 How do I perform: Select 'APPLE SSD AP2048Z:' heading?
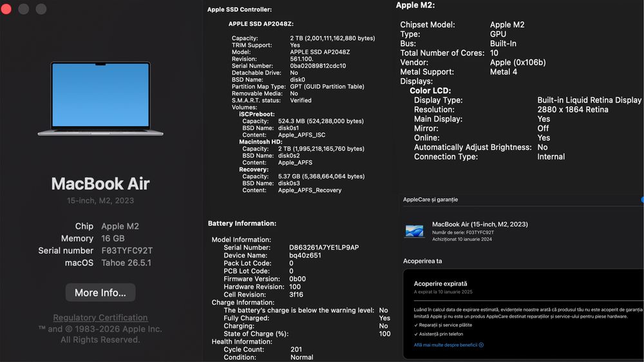pyautogui.click(x=261, y=24)
